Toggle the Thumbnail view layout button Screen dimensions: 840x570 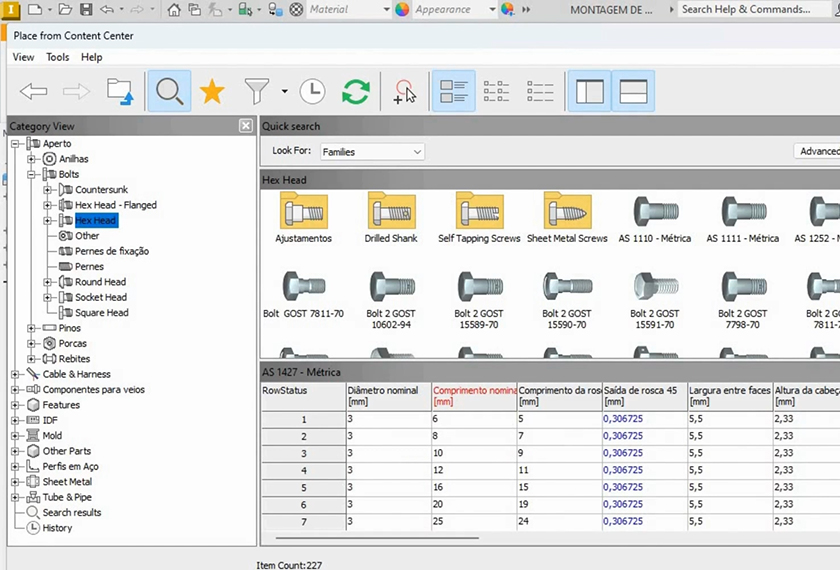tap(453, 92)
